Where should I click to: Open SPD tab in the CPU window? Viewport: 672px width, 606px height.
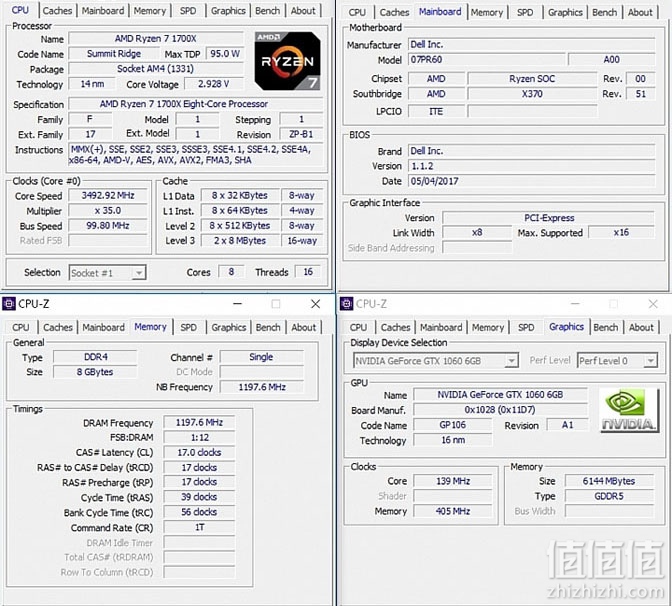click(188, 10)
